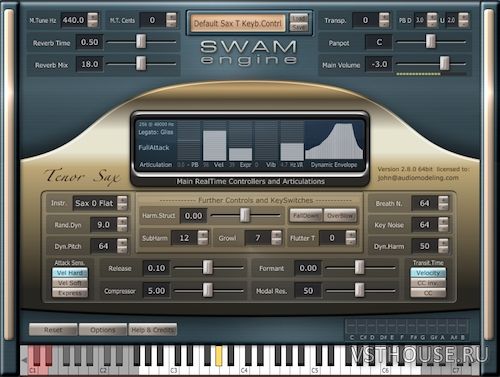This screenshot has width=500, height=377.
Task: Click the Expr bar in the display
Action: click(x=240, y=154)
